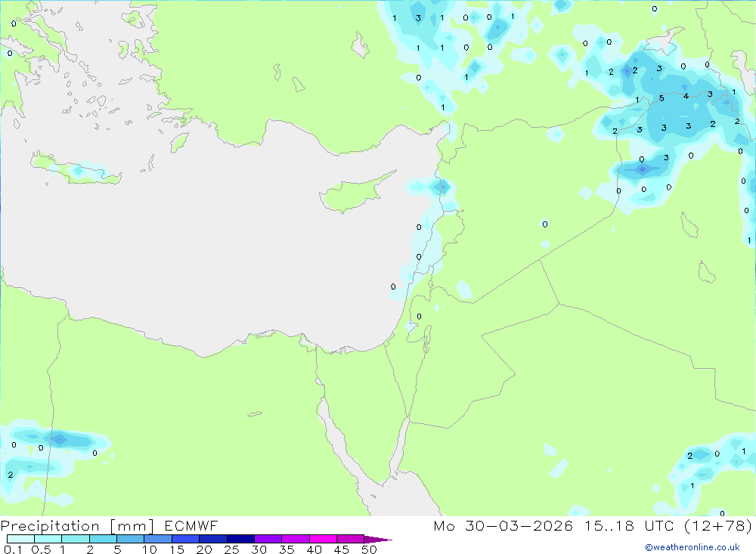This screenshot has width=756, height=554.
Task: Click the 0.1–0.5 mm legend color swatch
Action: [20, 539]
